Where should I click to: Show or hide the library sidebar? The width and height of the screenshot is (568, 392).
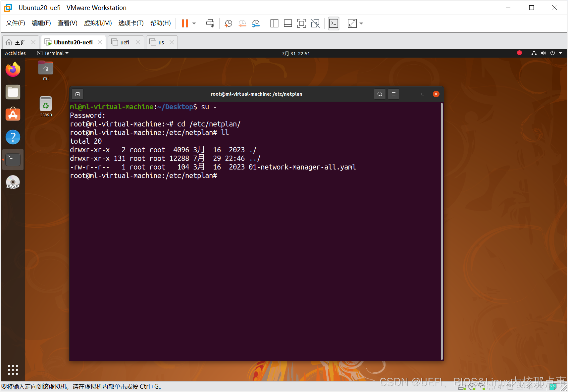coord(274,23)
